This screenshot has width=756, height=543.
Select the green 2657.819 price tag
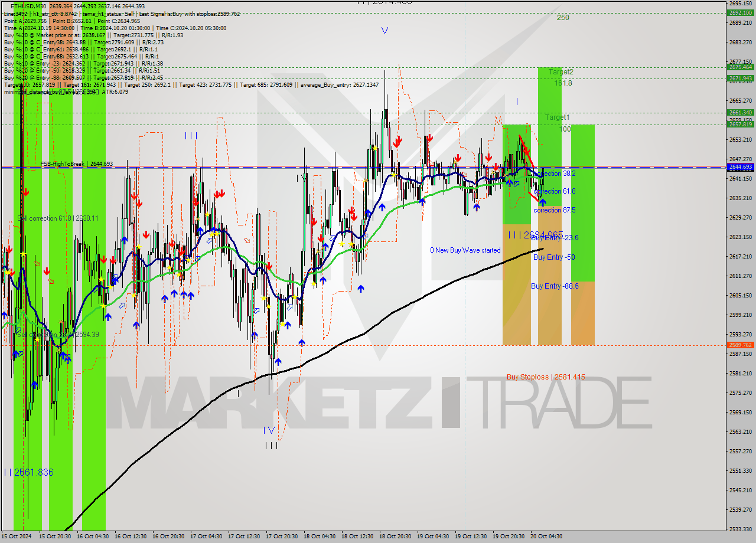(740, 124)
